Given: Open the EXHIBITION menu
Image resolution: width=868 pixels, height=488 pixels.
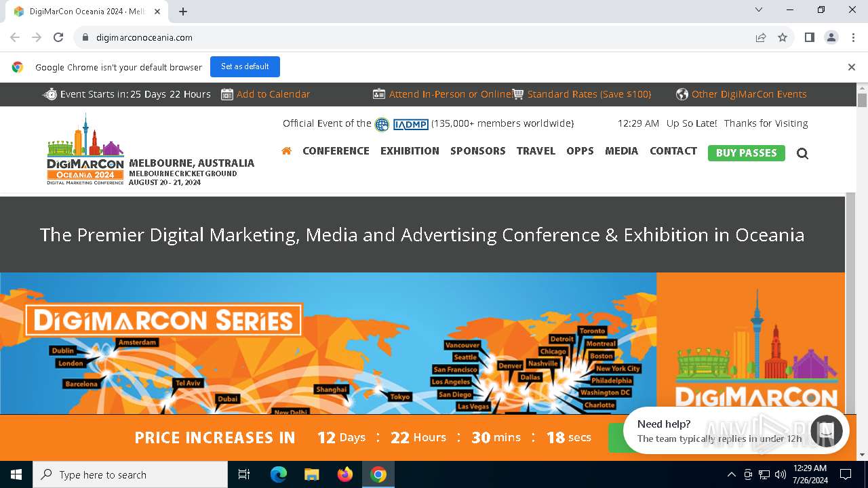Looking at the screenshot, I should coord(410,151).
